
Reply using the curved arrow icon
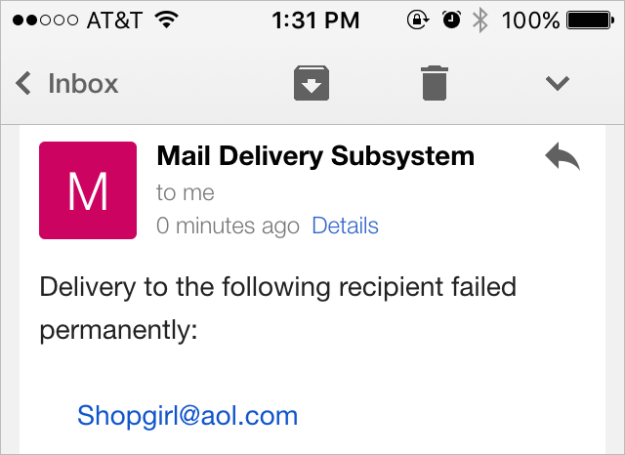(x=562, y=156)
